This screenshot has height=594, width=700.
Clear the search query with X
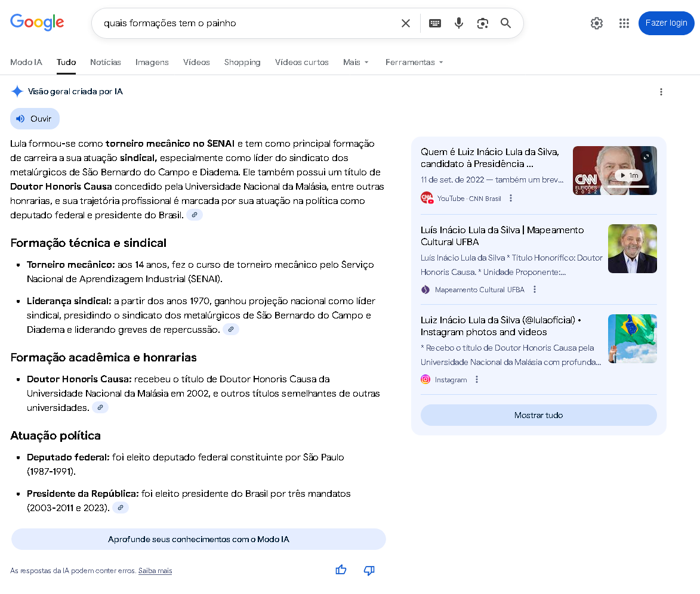tap(405, 23)
